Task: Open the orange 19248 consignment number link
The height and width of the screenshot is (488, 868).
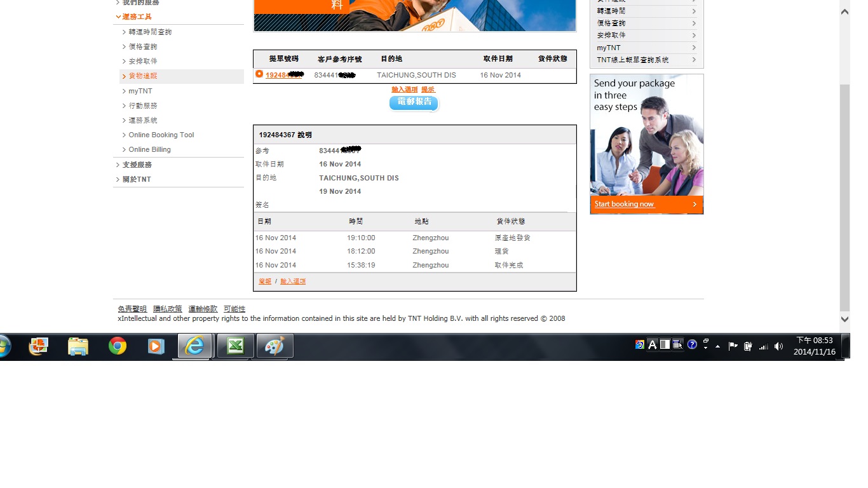Action: pyautogui.click(x=284, y=75)
